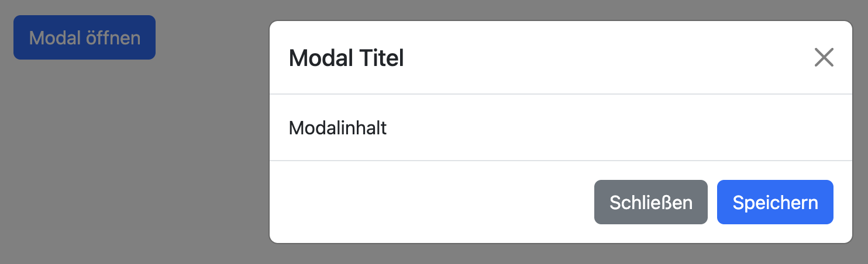Click the backdrop strip above the modal
The image size is (868, 264).
point(560,9)
